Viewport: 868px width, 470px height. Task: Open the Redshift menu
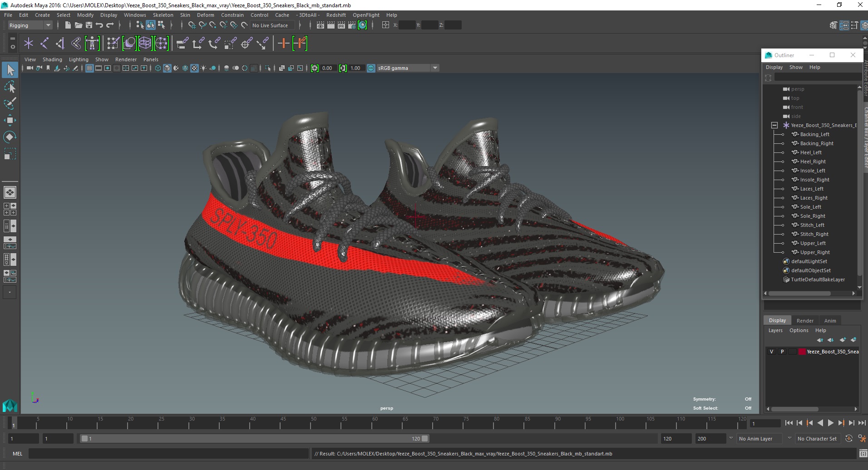coord(336,15)
